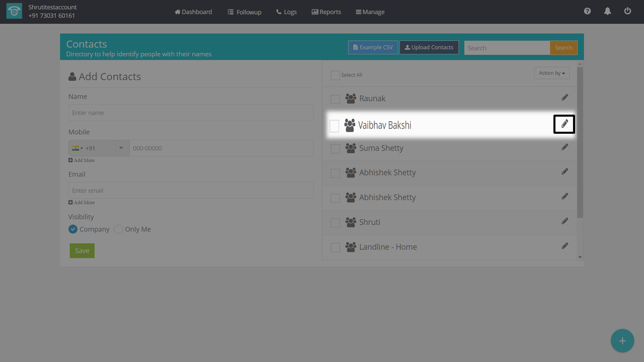Check the Select All checkbox

(x=335, y=75)
